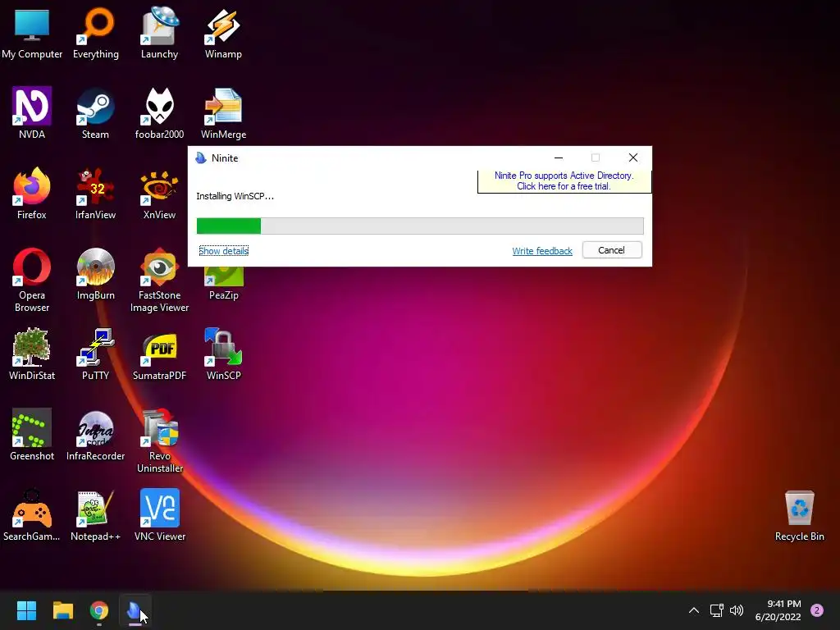Click the Ninite title bar icon
Viewport: 840px width, 630px height.
tap(201, 158)
